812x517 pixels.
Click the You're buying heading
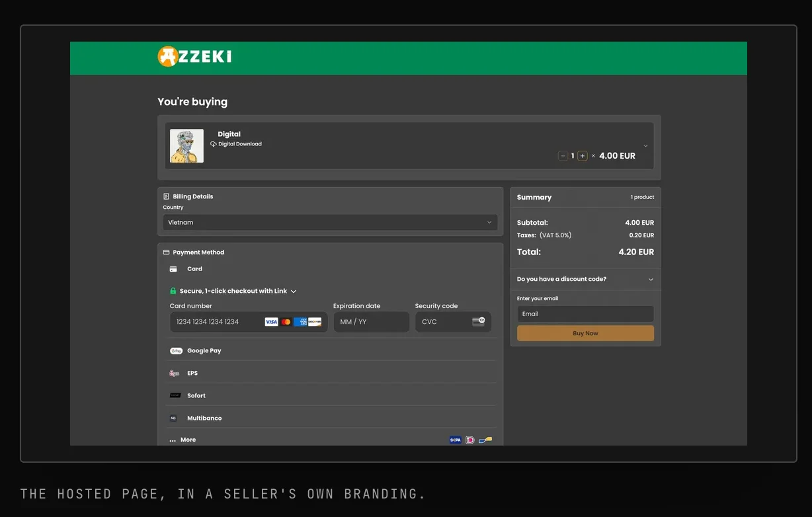(192, 102)
